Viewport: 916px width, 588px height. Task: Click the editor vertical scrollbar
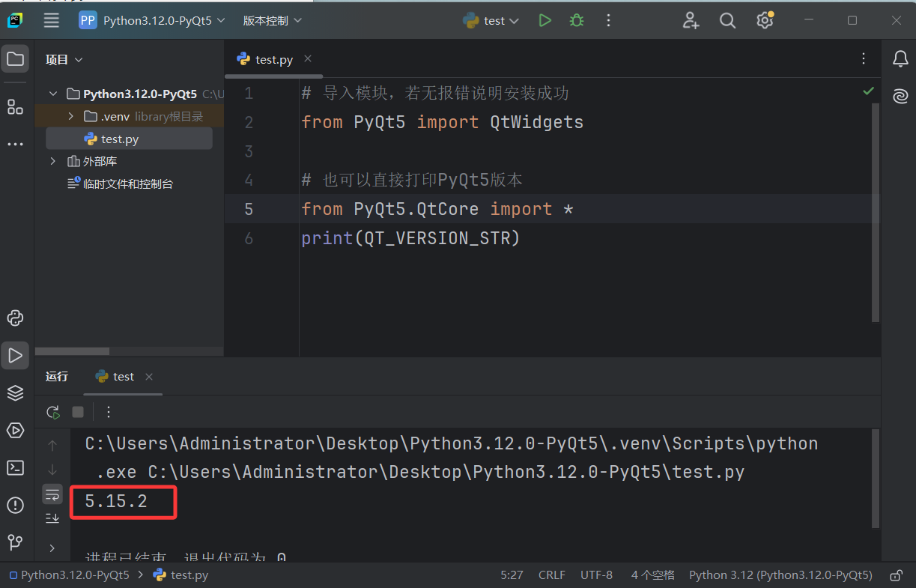point(876,213)
